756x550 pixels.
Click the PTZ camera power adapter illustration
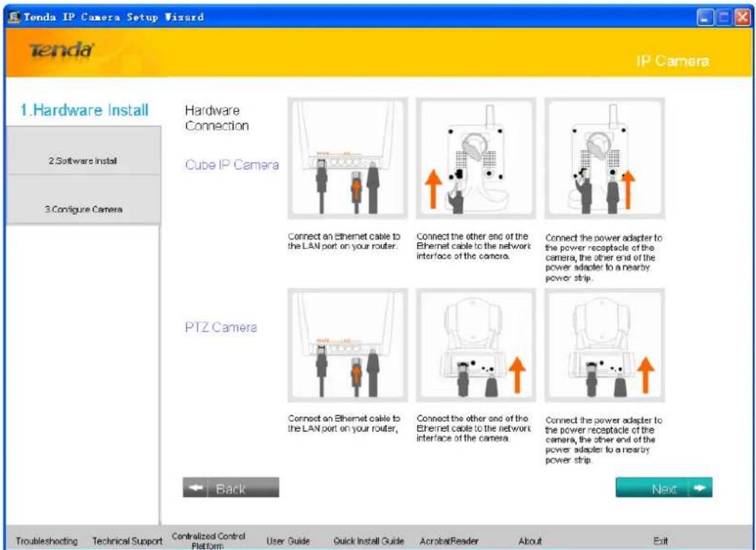click(x=604, y=345)
